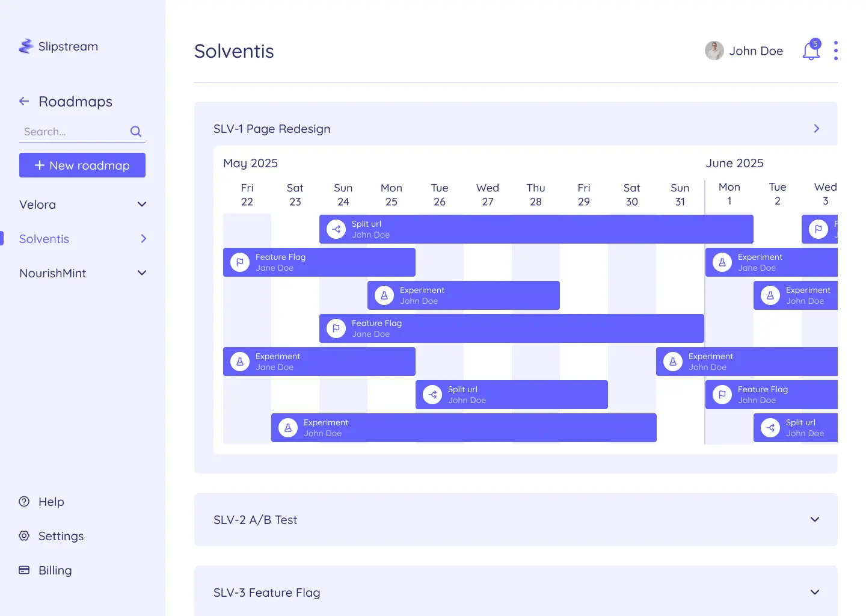Image resolution: width=866 pixels, height=616 pixels.
Task: Click the Roadmaps back arrow link
Action: pos(24,101)
